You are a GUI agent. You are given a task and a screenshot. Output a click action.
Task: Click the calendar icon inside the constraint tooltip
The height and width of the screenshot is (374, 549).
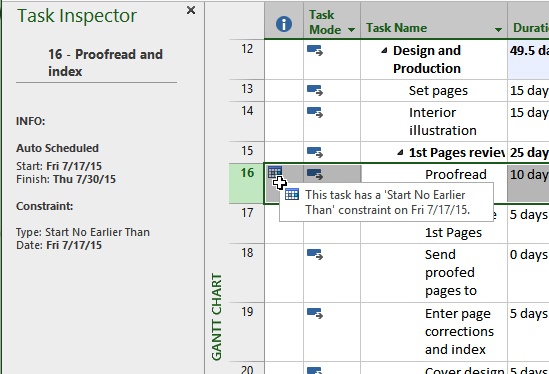292,194
